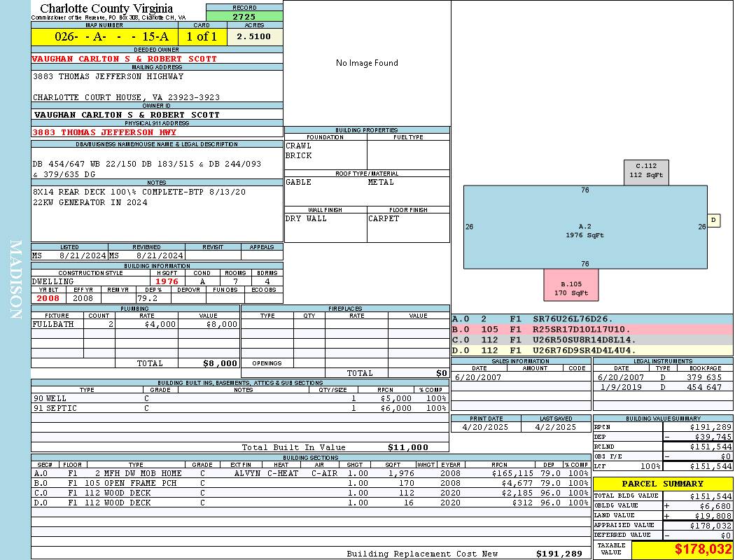Click card indicator 1 of 1
This screenshot has width=735, height=560.
202,36
